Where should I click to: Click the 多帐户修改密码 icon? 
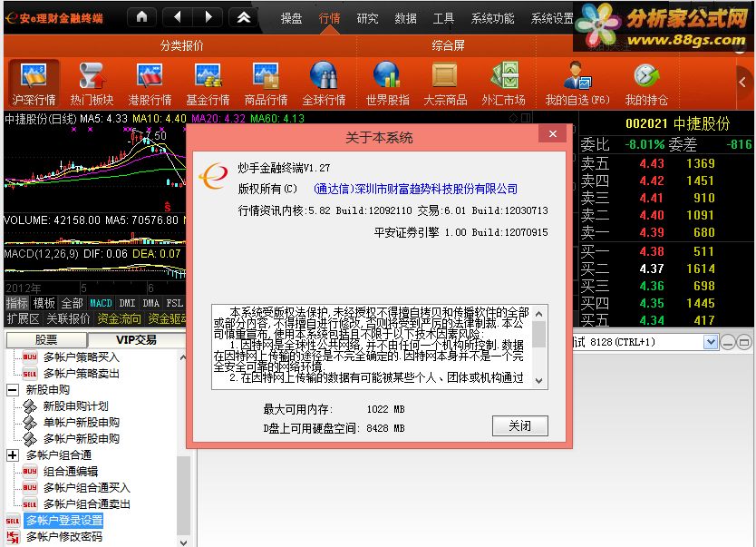tap(13, 537)
